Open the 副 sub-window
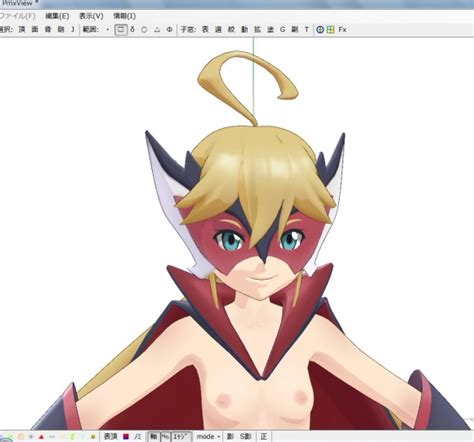 coord(295,30)
